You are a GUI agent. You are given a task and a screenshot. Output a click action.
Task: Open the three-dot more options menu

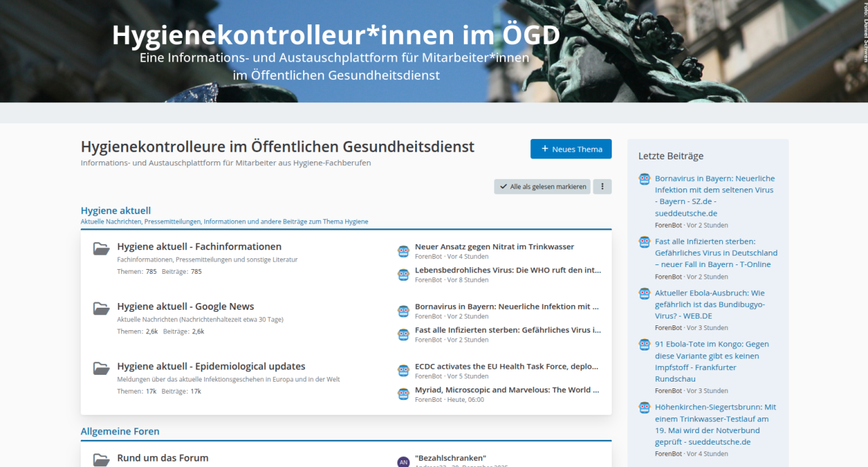(602, 186)
